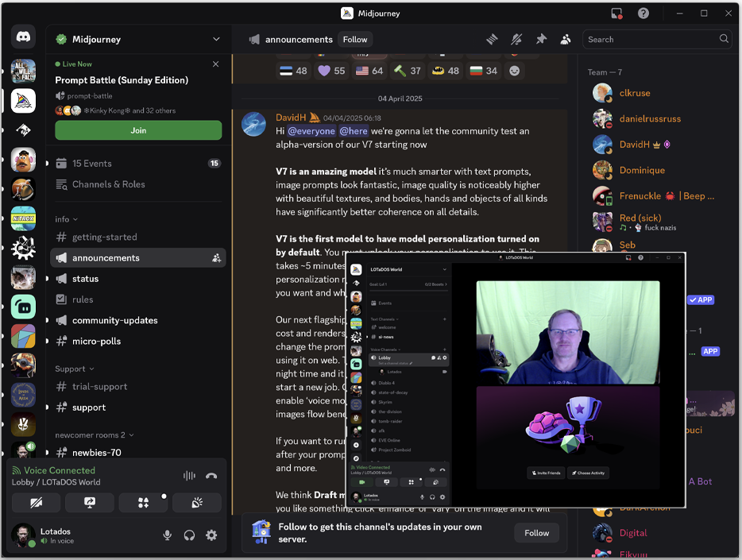Click in the Search field
This screenshot has width=742, height=560.
pos(650,39)
